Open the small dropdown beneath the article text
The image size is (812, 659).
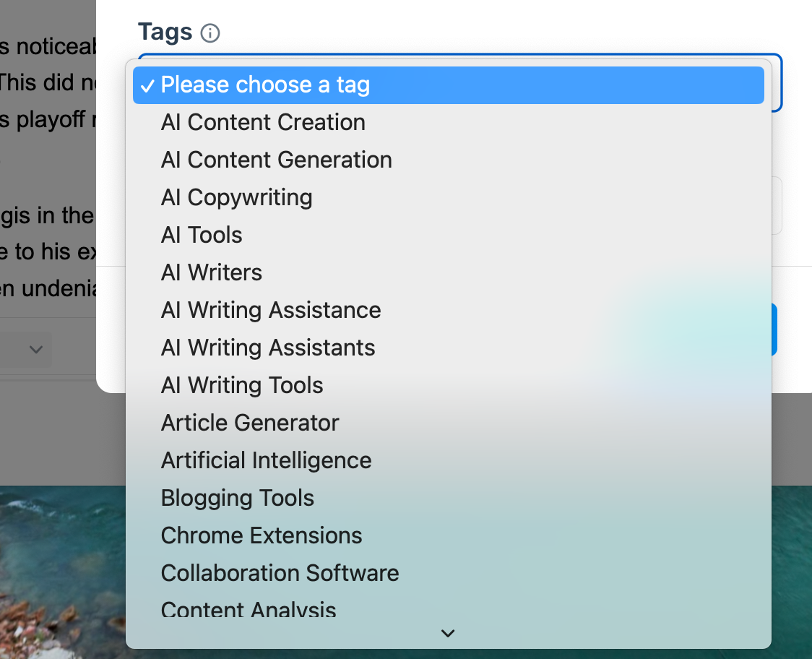click(x=35, y=350)
